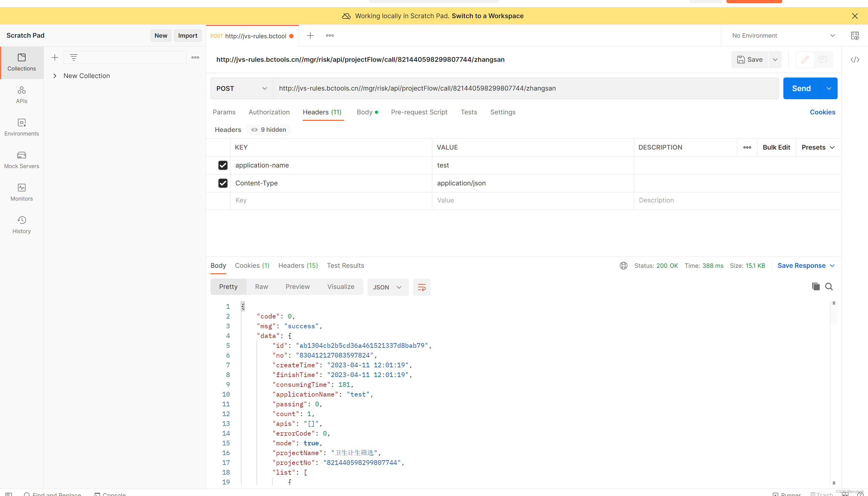Open the Cookies link
Screen dimensions: 868x496
[822, 112]
